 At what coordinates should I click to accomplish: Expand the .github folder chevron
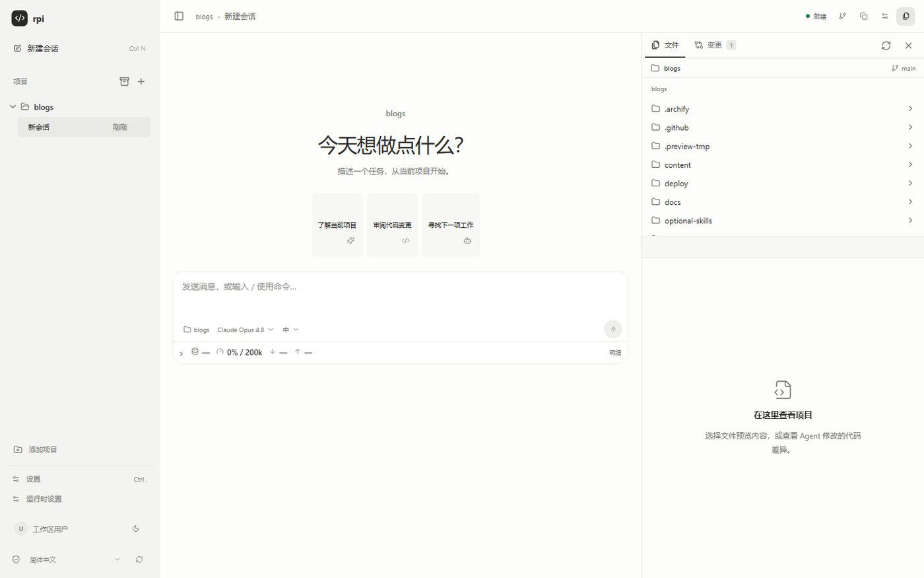click(x=910, y=127)
